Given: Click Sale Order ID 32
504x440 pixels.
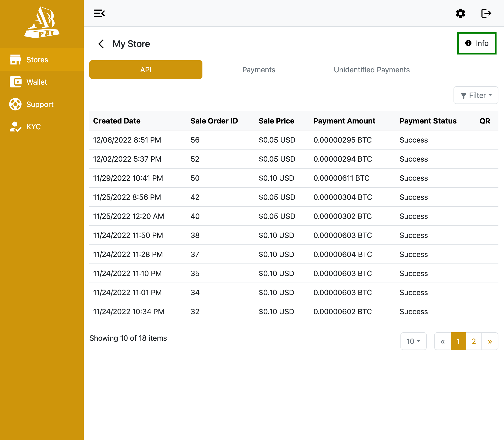Looking at the screenshot, I should [x=195, y=312].
